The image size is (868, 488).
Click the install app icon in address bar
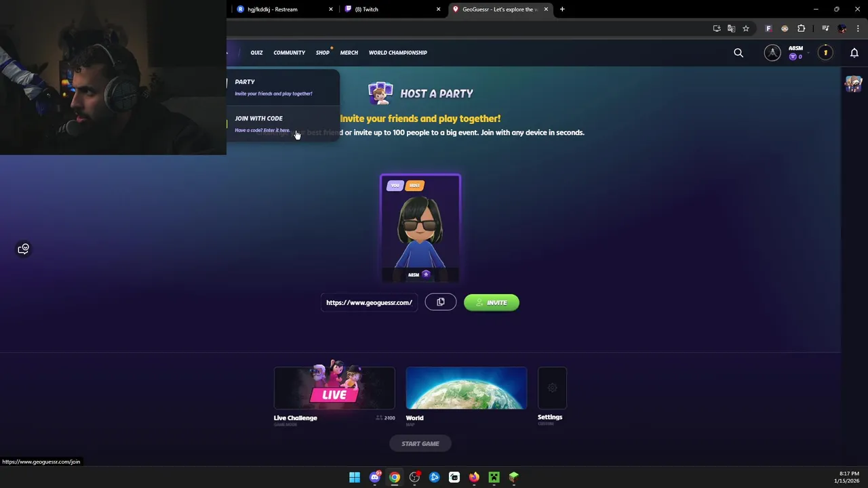click(x=717, y=28)
